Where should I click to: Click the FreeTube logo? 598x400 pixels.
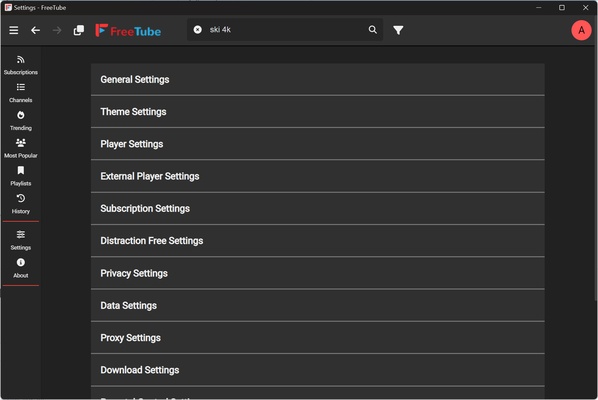[x=128, y=31]
